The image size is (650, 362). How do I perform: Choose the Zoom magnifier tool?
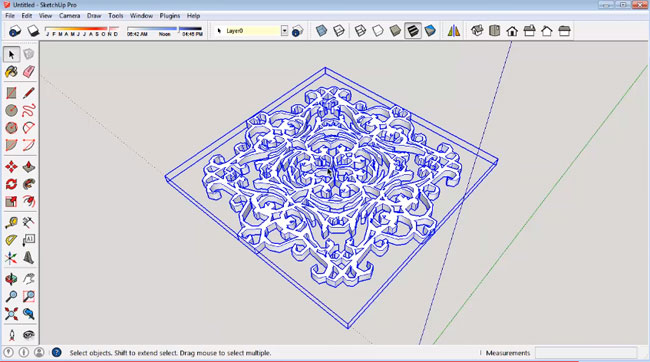(11, 296)
